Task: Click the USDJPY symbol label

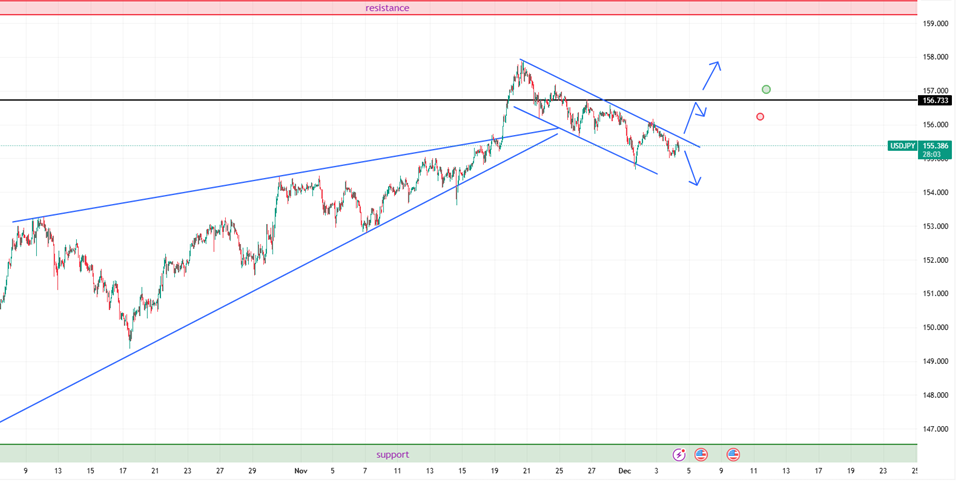Action: click(x=902, y=146)
